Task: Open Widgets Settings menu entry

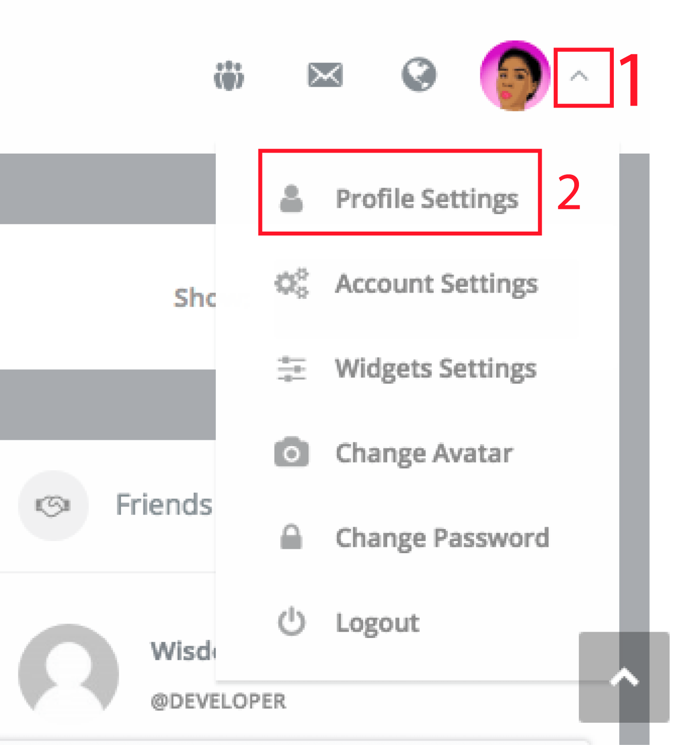Action: click(x=406, y=369)
